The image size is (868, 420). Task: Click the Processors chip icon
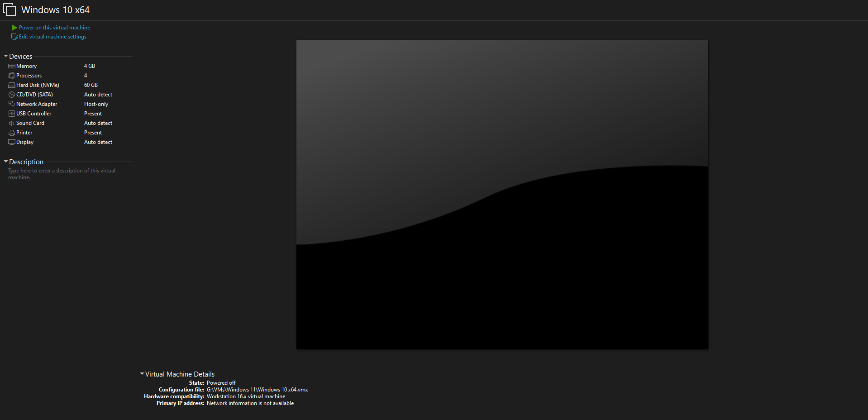pyautogui.click(x=12, y=76)
